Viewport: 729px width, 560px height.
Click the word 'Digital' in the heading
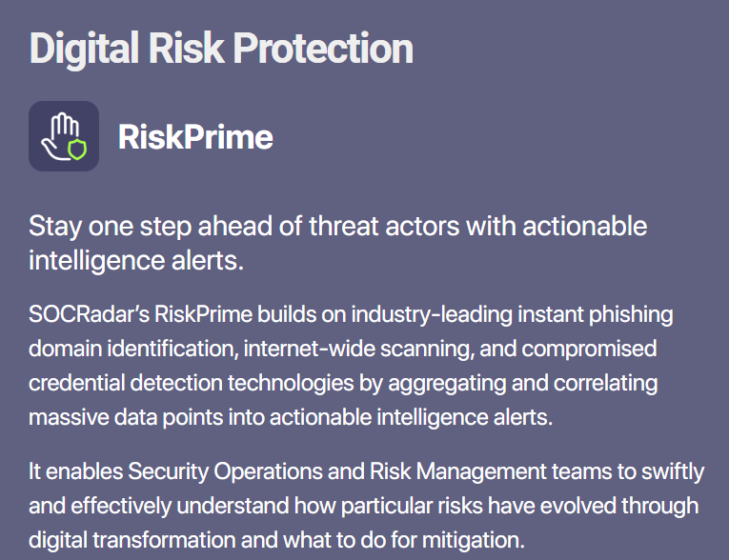point(84,50)
